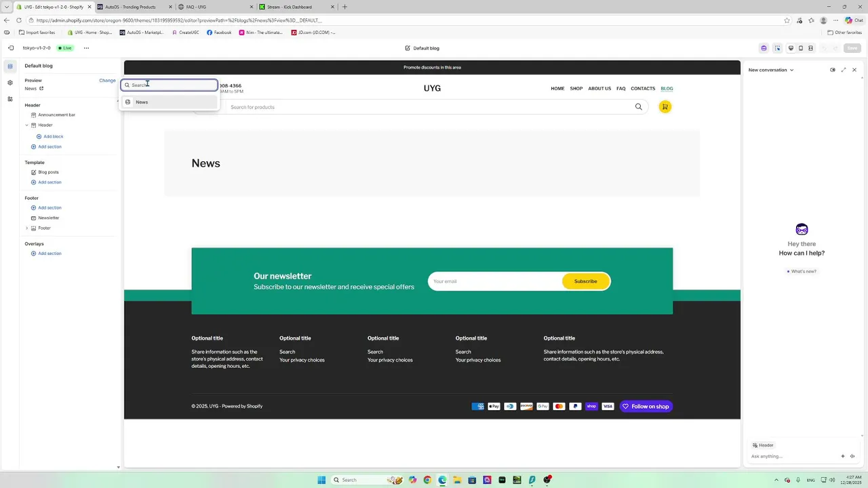Click the product search magnifier icon
Viewport: 868px width, 488px height.
pos(638,107)
